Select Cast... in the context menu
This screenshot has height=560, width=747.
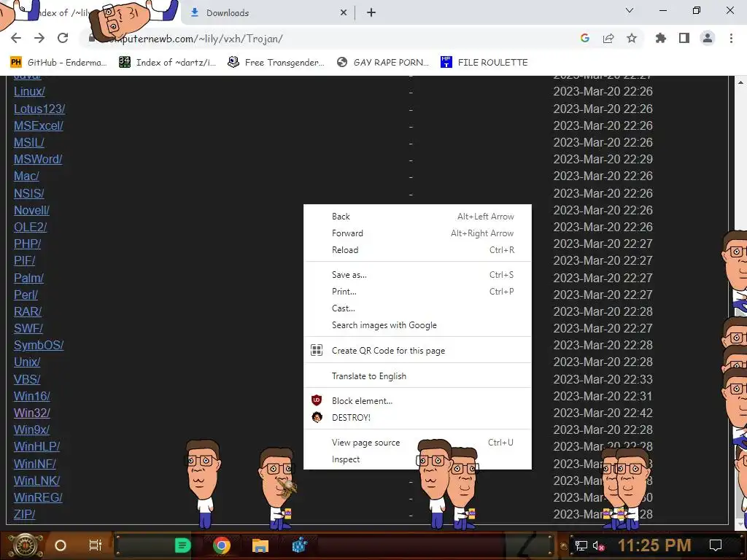tap(417, 308)
